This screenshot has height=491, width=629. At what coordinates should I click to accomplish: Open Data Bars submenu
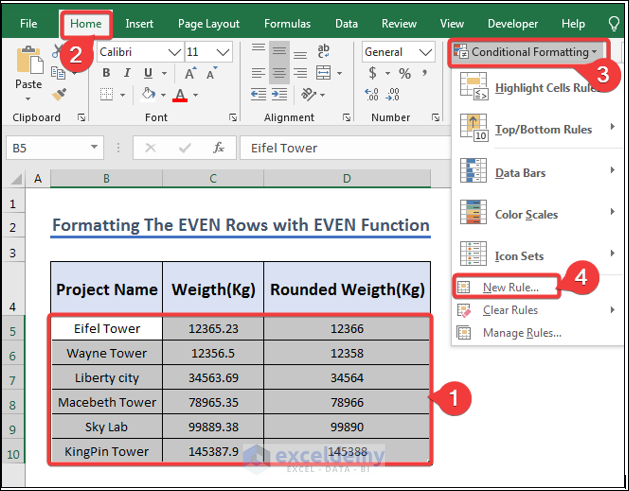click(x=537, y=172)
